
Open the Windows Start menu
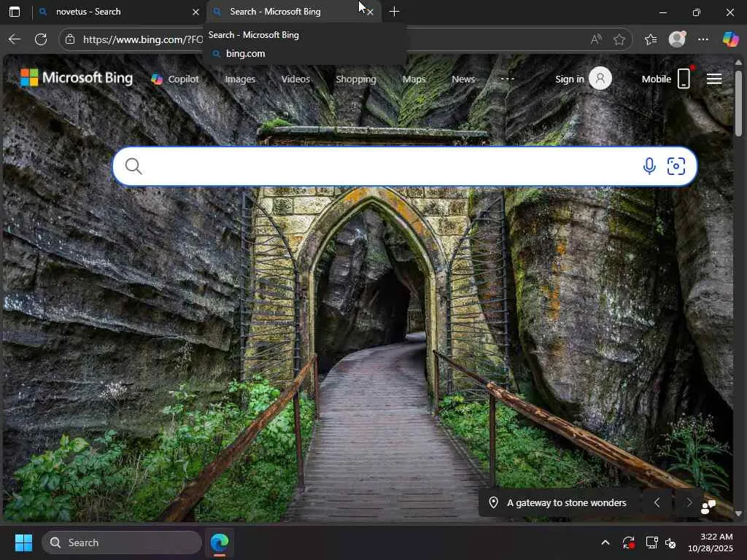23,542
